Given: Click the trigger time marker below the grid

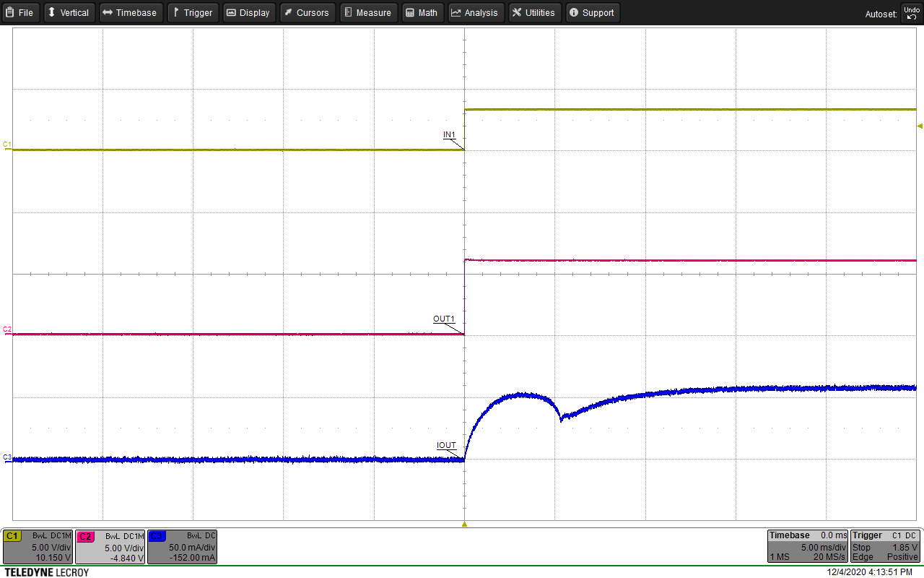Looking at the screenshot, I should coord(464,526).
